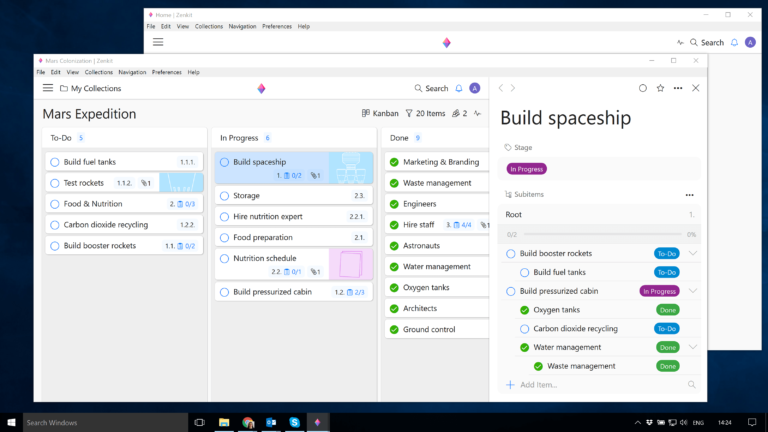768x432 pixels.
Task: Open Task View in Windows taskbar
Action: pos(200,422)
